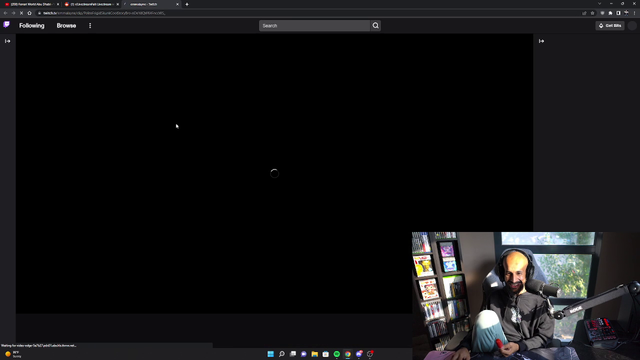Close the YouTube tab
The image size is (640, 360).
[x=58, y=4]
